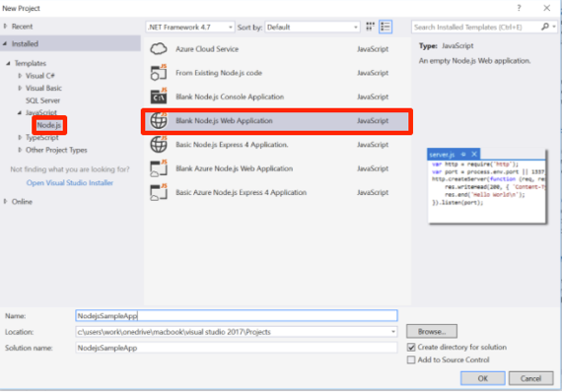Close the server.js preview tab

(474, 155)
